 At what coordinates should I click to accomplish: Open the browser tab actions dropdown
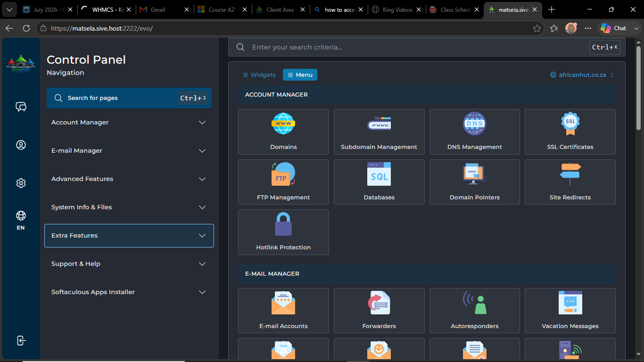coord(9,9)
